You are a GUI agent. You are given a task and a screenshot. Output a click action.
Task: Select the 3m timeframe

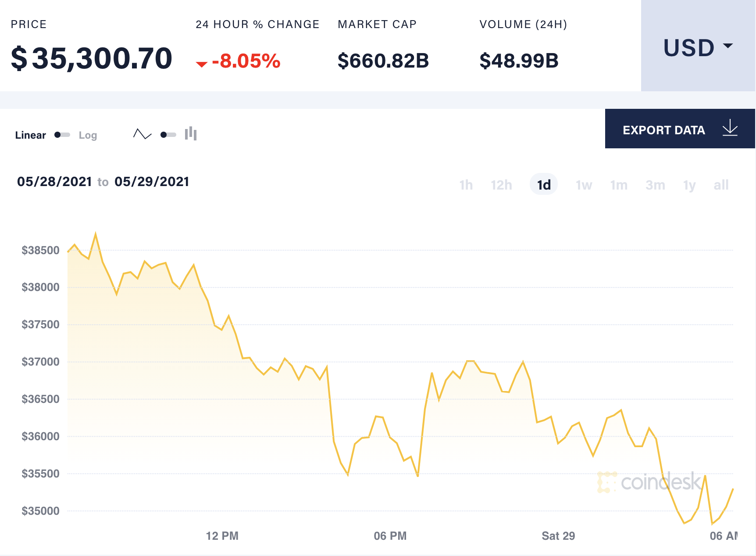coord(655,185)
